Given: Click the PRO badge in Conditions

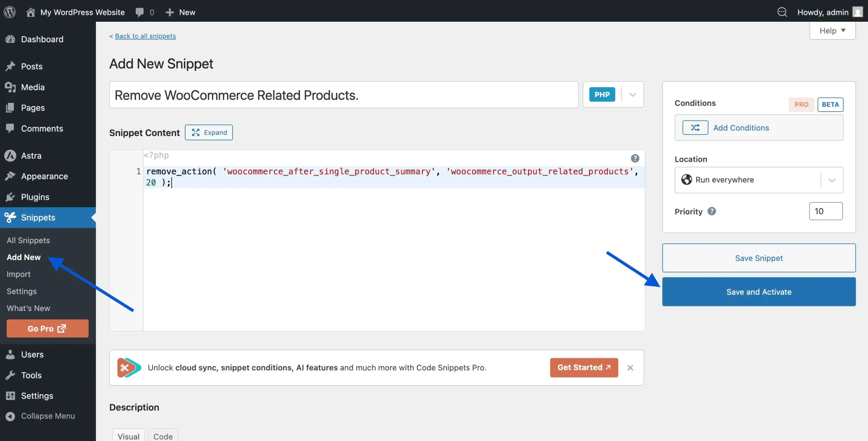Looking at the screenshot, I should (x=801, y=104).
